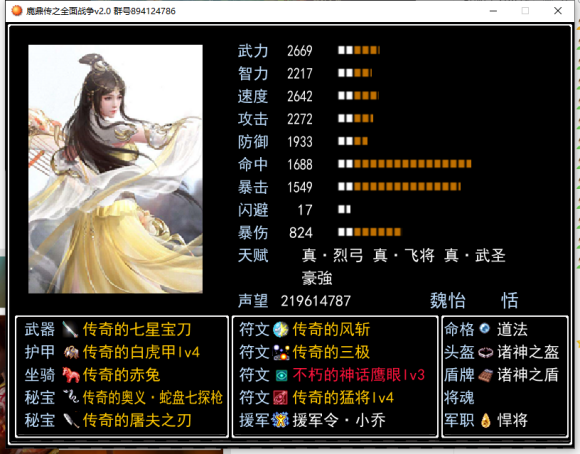The width and height of the screenshot is (580, 454).
Task: Click the 攻击 value 2272
Action: pos(300,119)
